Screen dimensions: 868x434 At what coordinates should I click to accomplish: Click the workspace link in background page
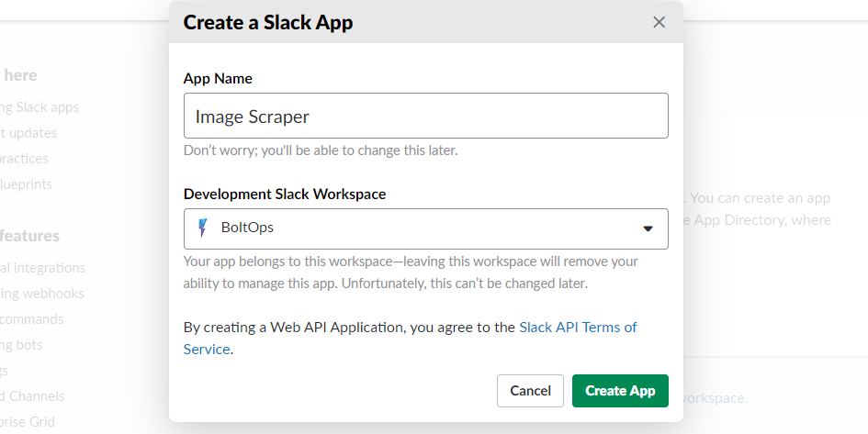714,398
